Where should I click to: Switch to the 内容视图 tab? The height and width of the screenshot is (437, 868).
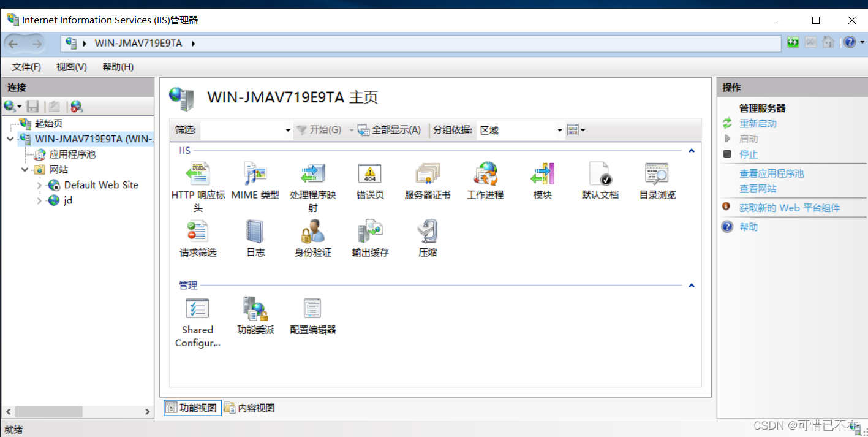(249, 408)
